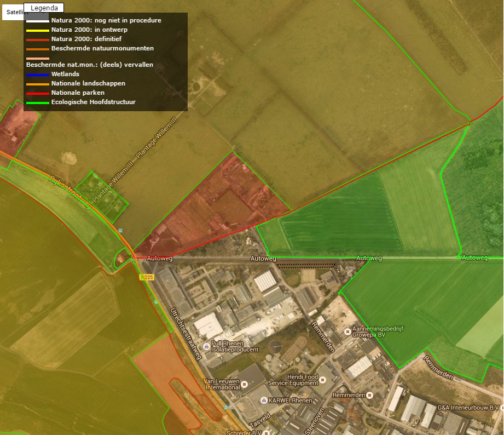Switch to the Satelliet map view
The image size is (504, 435).
pos(12,12)
